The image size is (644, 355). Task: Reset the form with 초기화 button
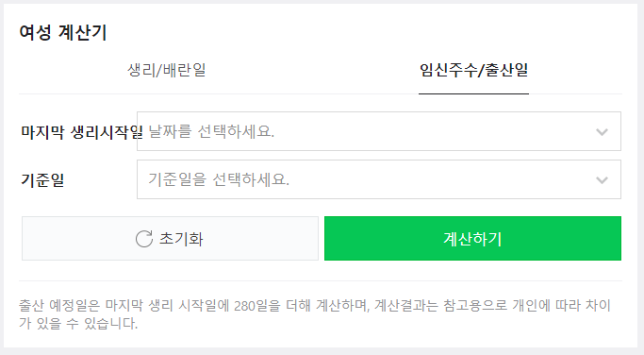tap(170, 238)
